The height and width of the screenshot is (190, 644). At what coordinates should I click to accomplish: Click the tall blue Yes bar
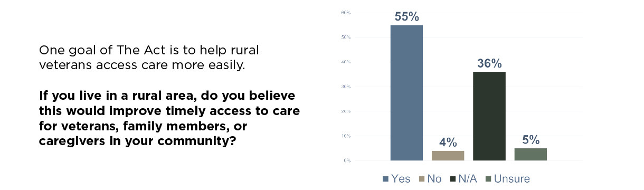[x=406, y=93]
